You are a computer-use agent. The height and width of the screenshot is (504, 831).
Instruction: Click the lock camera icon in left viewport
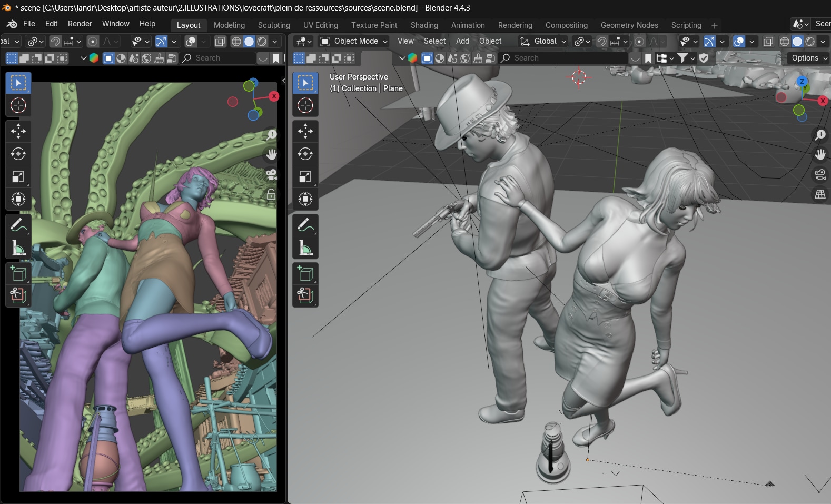(271, 194)
